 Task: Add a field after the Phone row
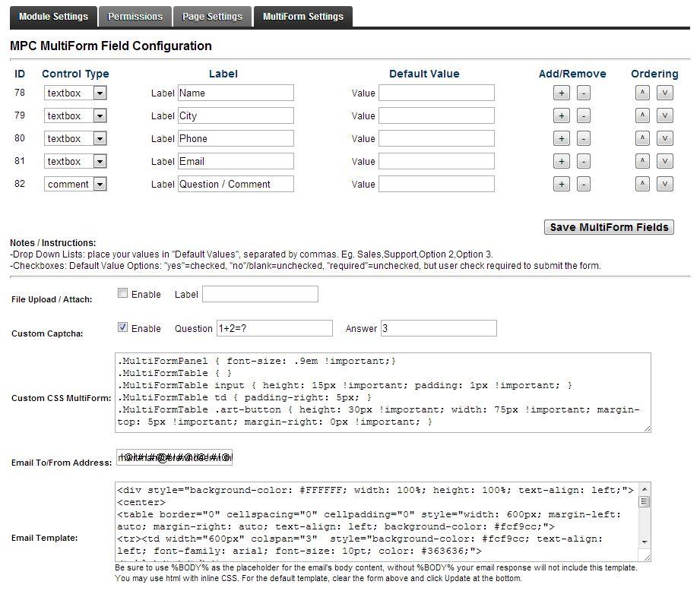[561, 138]
